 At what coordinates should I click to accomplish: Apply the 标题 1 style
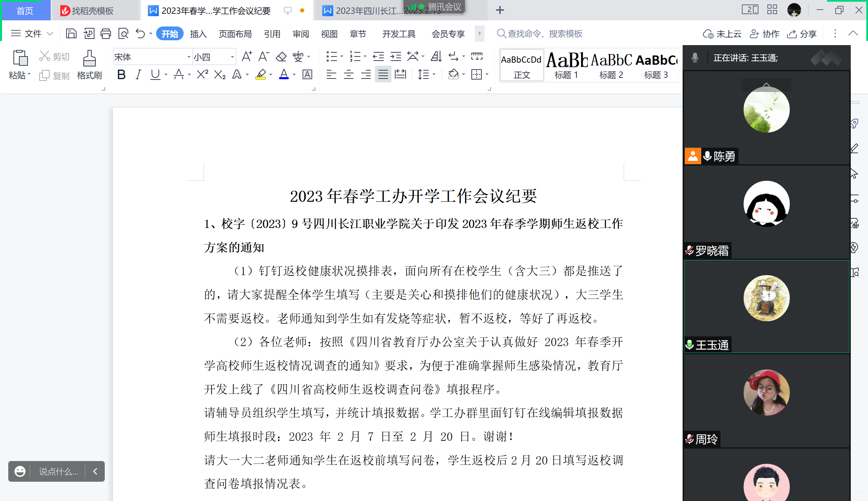point(566,65)
